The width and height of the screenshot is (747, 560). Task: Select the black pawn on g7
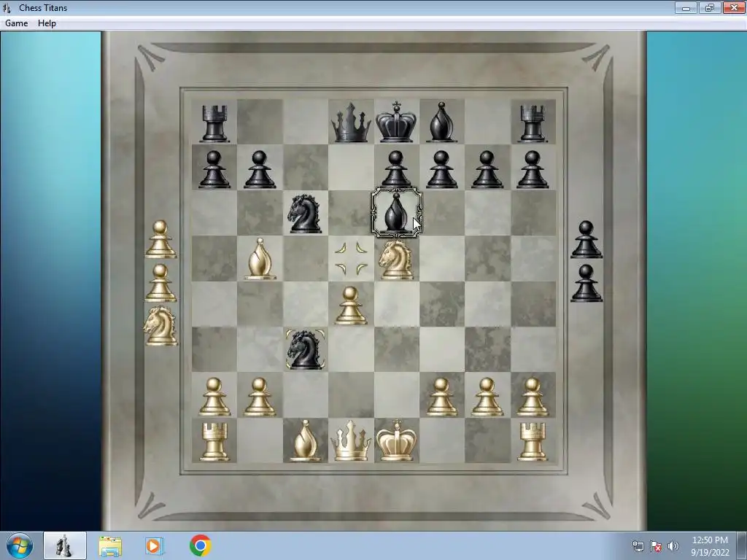[487, 169]
